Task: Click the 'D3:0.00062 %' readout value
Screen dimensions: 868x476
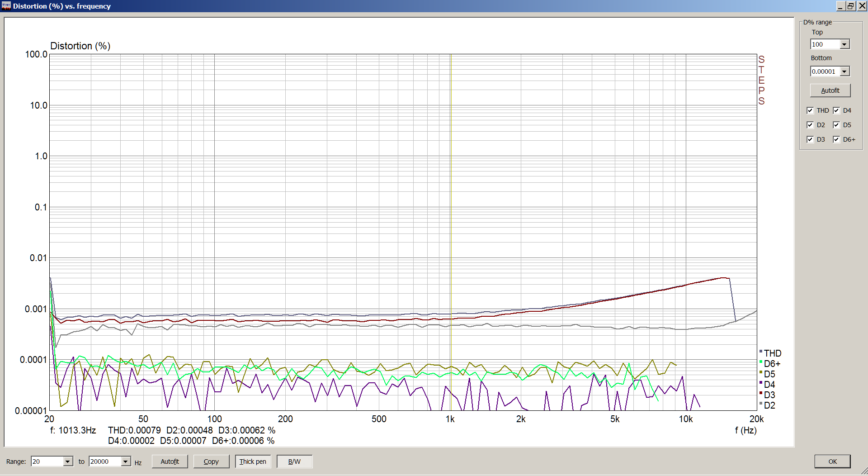Action: (247, 430)
